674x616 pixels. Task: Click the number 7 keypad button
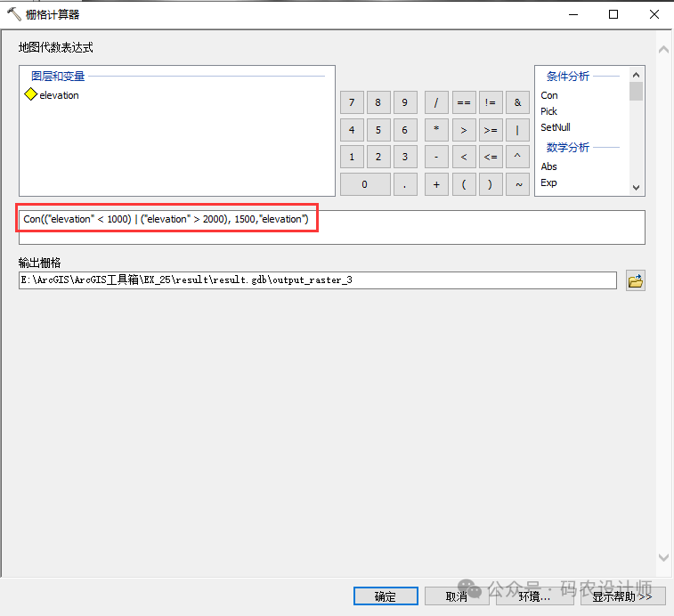352,102
